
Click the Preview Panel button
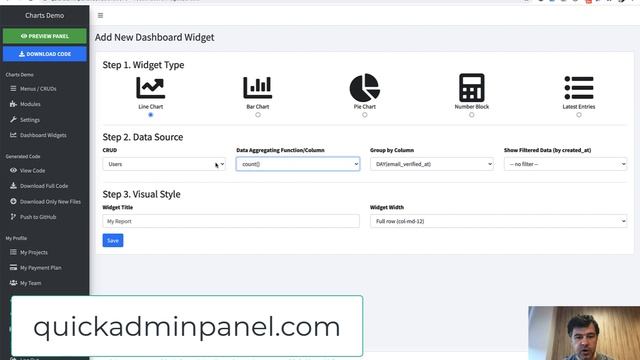(x=44, y=36)
